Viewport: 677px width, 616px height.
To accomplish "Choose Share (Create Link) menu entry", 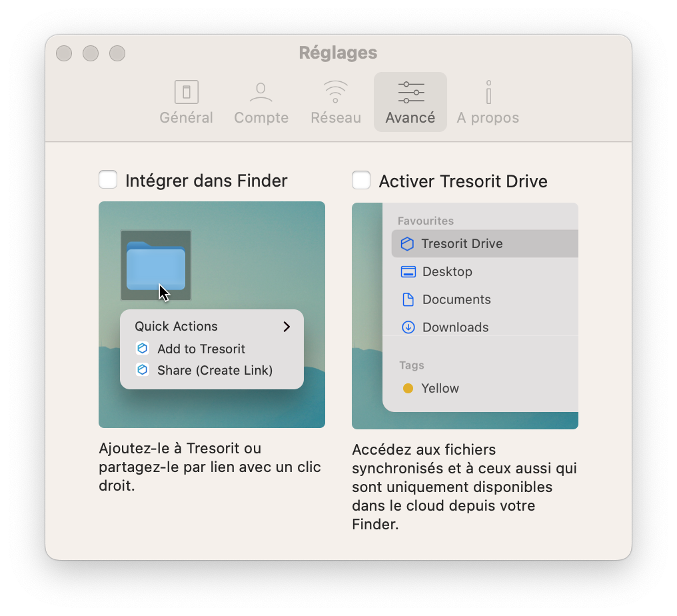I will pyautogui.click(x=215, y=370).
